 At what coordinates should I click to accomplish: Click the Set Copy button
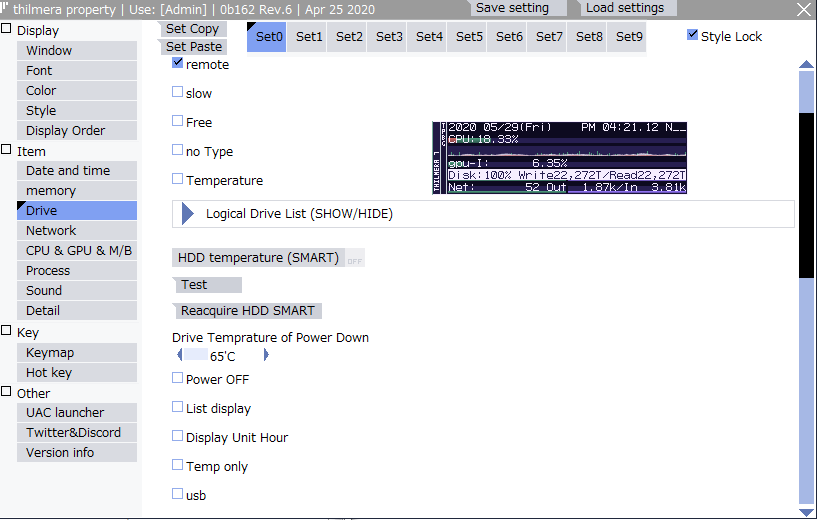(192, 29)
